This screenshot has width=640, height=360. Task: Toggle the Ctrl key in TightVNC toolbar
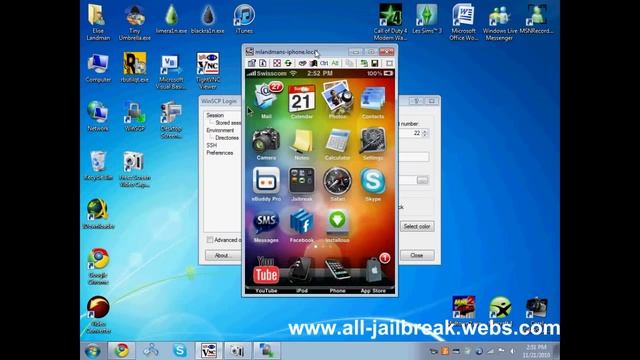click(x=324, y=63)
